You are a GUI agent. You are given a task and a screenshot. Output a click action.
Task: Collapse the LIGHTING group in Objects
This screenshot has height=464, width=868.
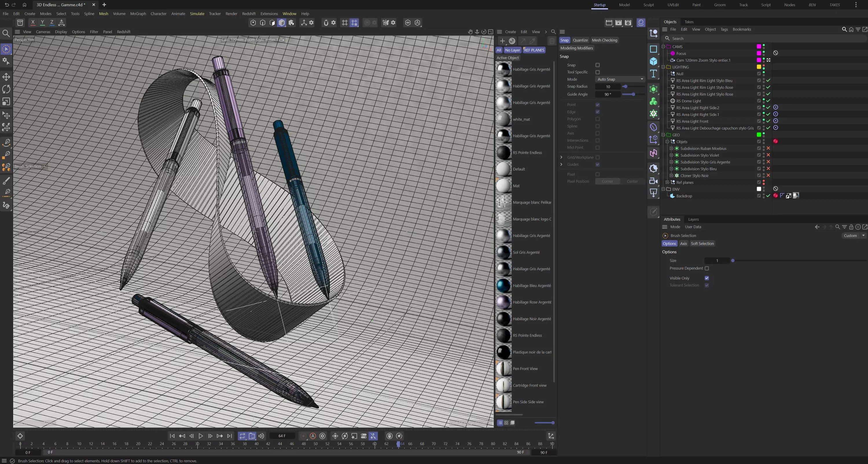click(663, 67)
